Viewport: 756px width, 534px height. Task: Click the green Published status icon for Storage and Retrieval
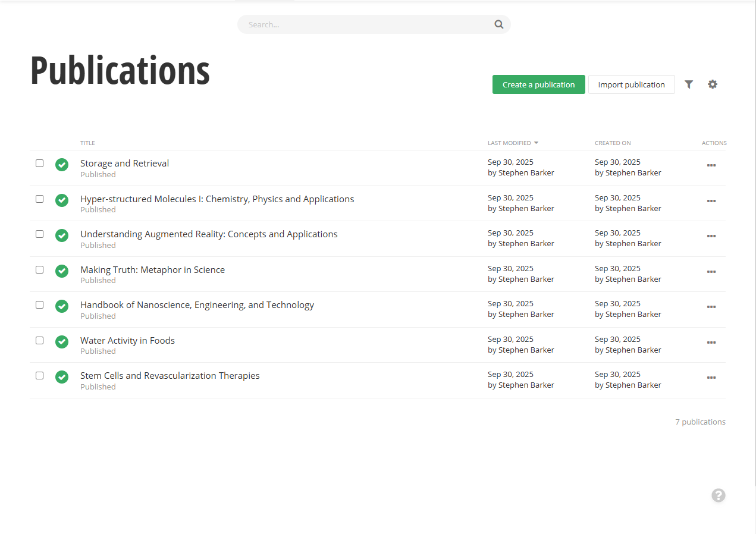coord(62,165)
